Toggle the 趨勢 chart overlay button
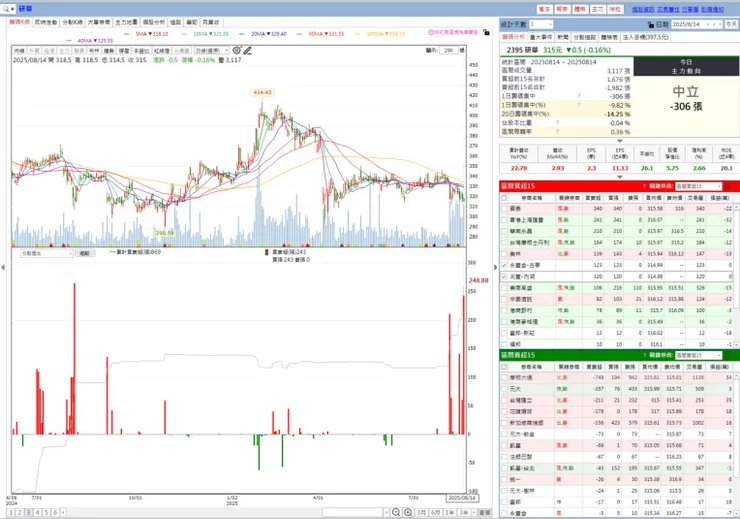740x519 pixels. click(x=109, y=50)
